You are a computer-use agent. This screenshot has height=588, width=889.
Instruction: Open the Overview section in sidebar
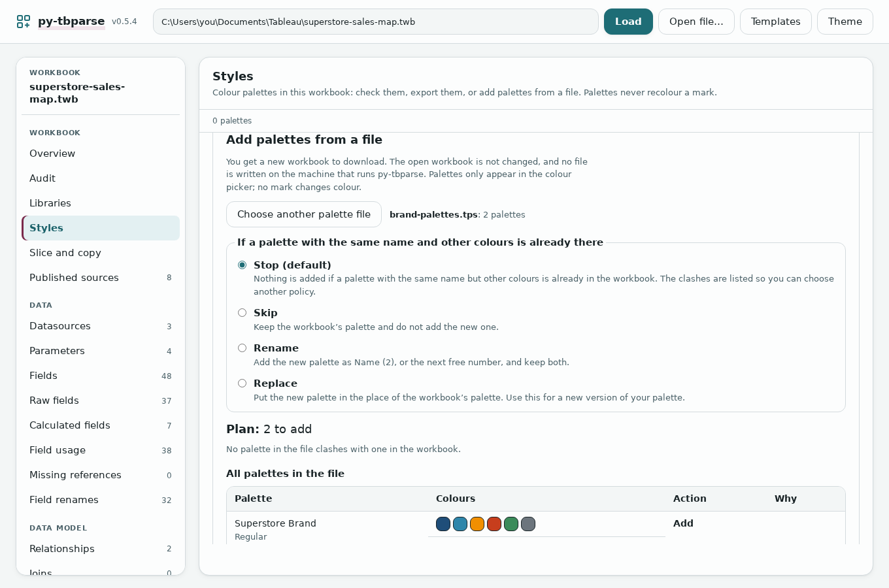pyautogui.click(x=101, y=154)
